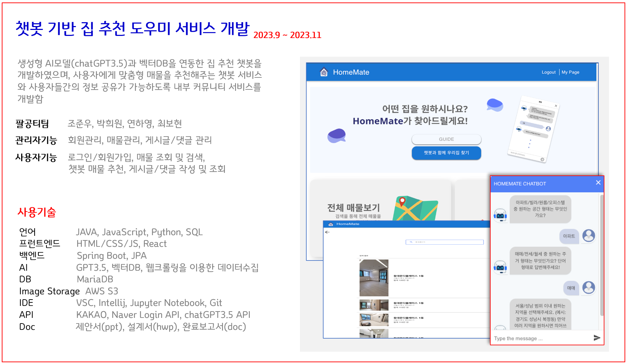The image size is (627, 364).
Task: Click the chatbot scrollbar
Action: (x=602, y=255)
